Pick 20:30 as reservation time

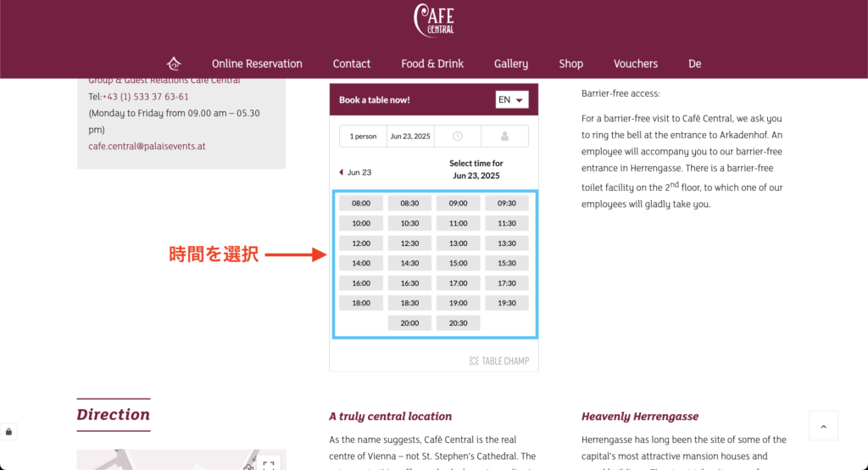click(459, 323)
